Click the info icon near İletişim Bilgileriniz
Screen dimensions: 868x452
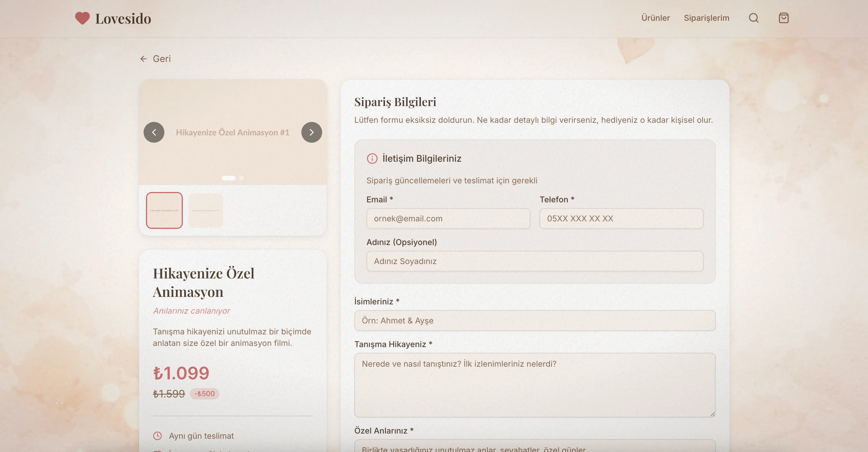tap(372, 159)
